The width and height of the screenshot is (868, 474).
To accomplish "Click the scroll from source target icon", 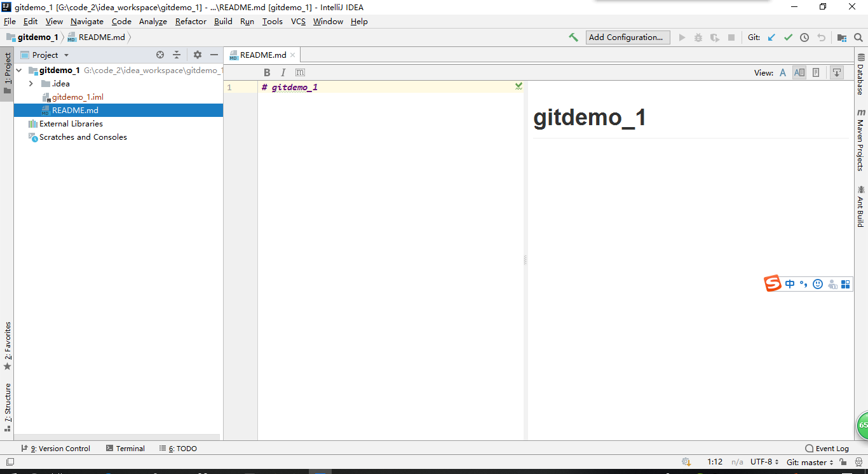I will (x=160, y=55).
